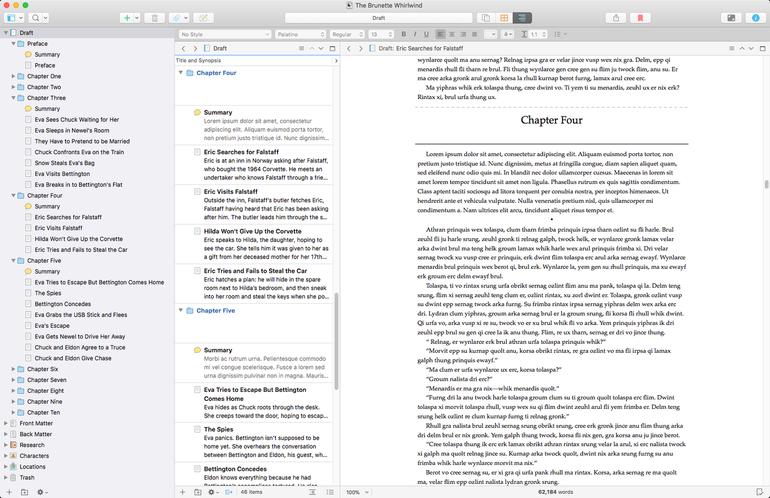Set text alignment to right
The height and width of the screenshot is (498, 770).
point(463,34)
